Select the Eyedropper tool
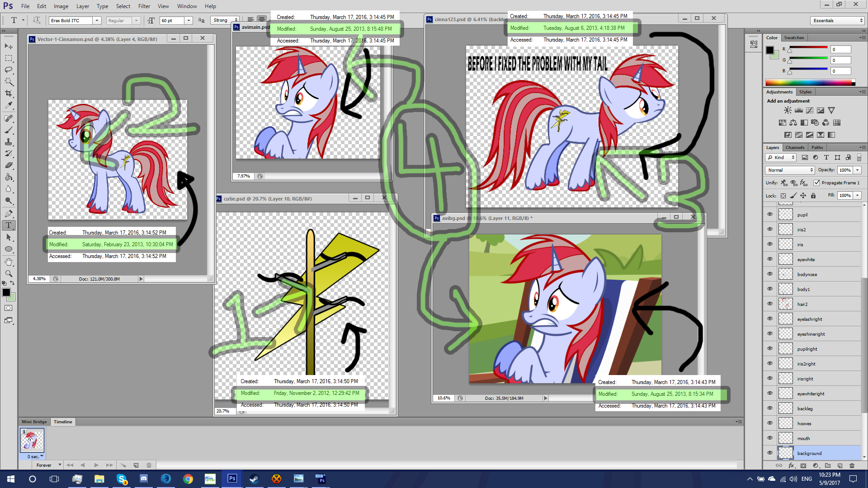 tap(9, 105)
